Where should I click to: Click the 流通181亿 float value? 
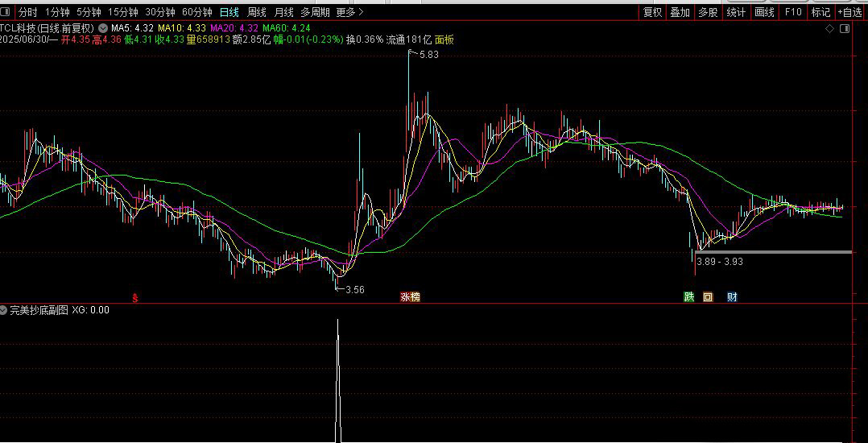coord(409,39)
